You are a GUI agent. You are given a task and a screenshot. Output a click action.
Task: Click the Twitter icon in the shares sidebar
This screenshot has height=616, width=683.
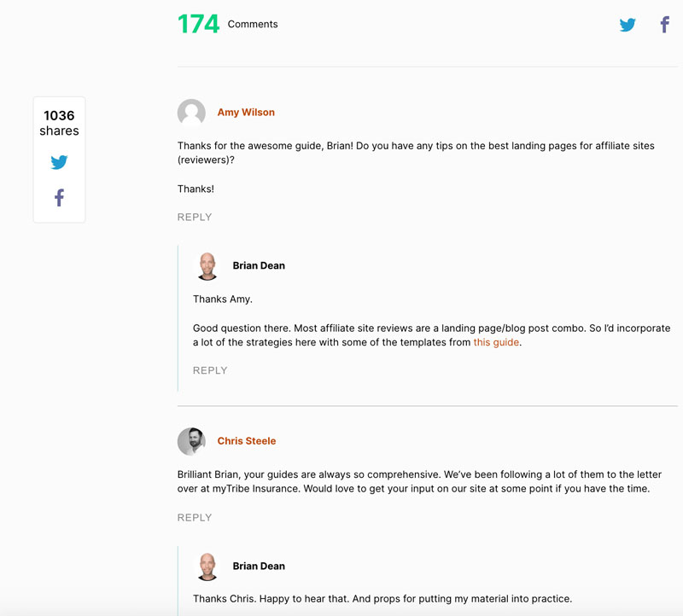[58, 161]
